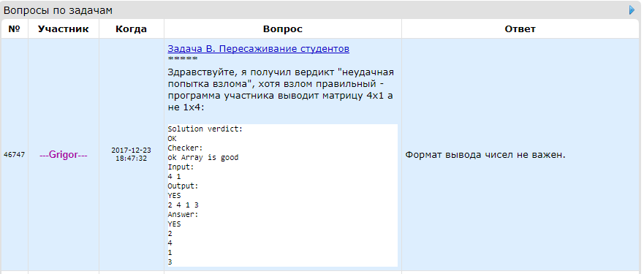Viewport: 644px width, 274px height.
Task: Click the question text starting with Здравствуйте
Action: point(281,90)
